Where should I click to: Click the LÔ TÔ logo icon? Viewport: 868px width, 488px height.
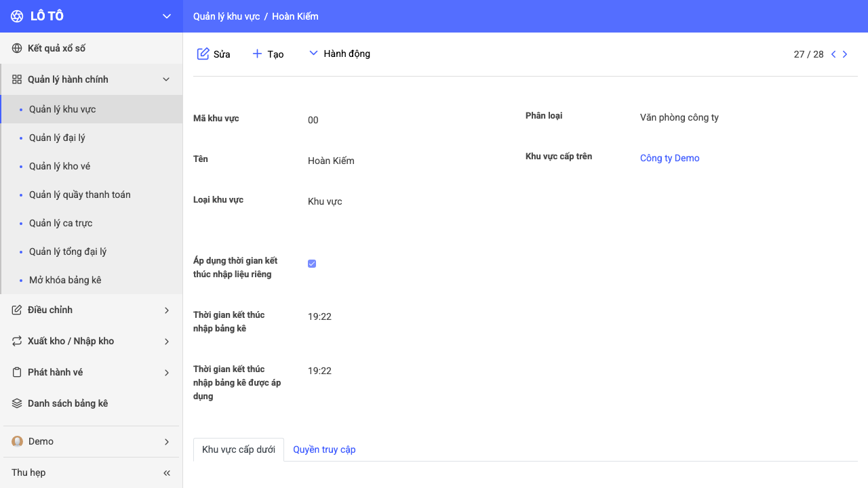coord(17,16)
